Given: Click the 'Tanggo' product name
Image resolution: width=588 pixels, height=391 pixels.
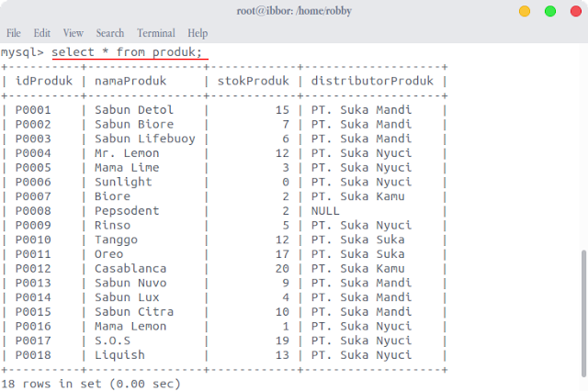Looking at the screenshot, I should [x=116, y=240].
